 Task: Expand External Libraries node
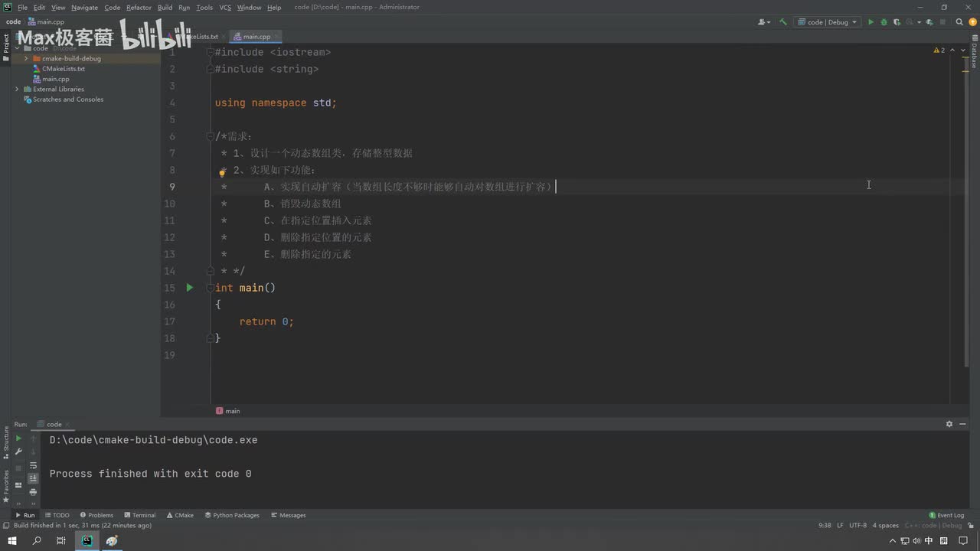[x=17, y=89]
